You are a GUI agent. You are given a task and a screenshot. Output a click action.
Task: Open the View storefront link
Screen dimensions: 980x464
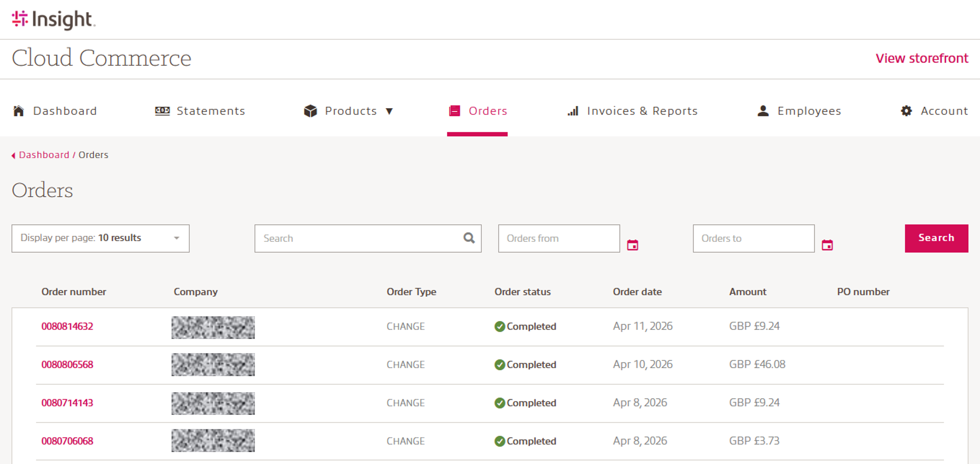pyautogui.click(x=921, y=58)
